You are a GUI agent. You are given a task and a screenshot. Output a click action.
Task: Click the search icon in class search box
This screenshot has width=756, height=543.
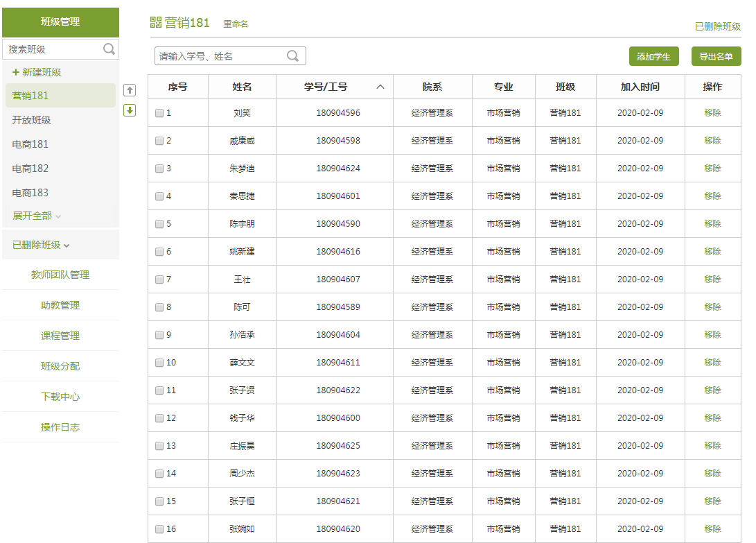click(109, 49)
